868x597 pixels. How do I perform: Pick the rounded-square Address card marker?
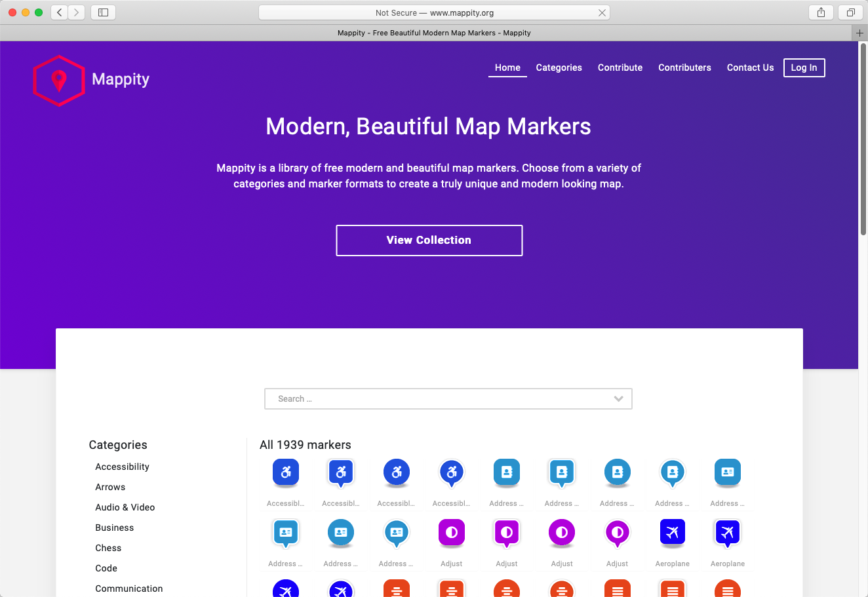coord(727,472)
